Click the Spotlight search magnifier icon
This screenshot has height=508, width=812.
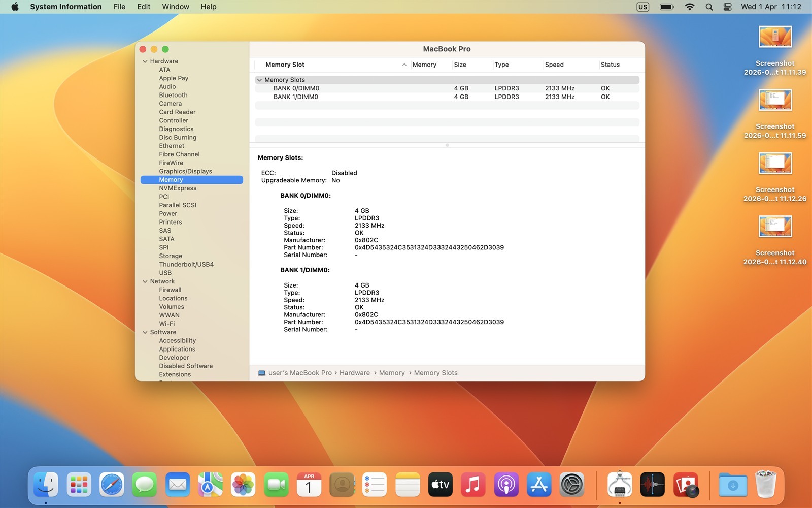tap(709, 7)
